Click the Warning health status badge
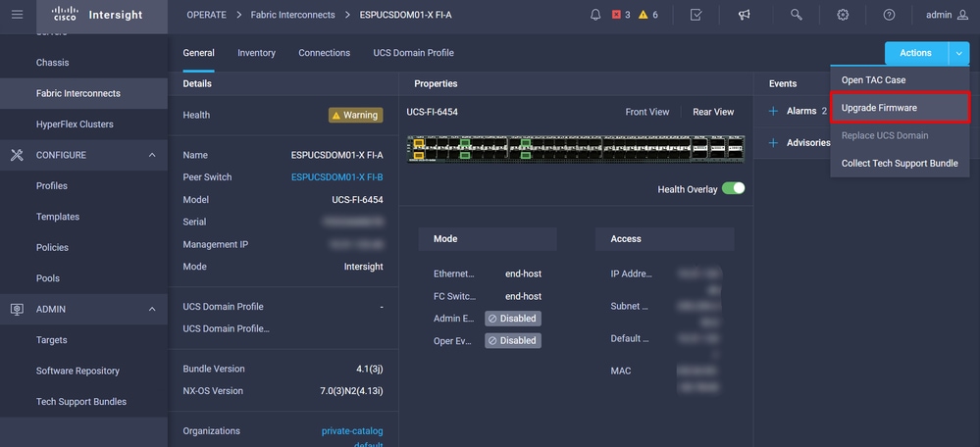 click(356, 115)
